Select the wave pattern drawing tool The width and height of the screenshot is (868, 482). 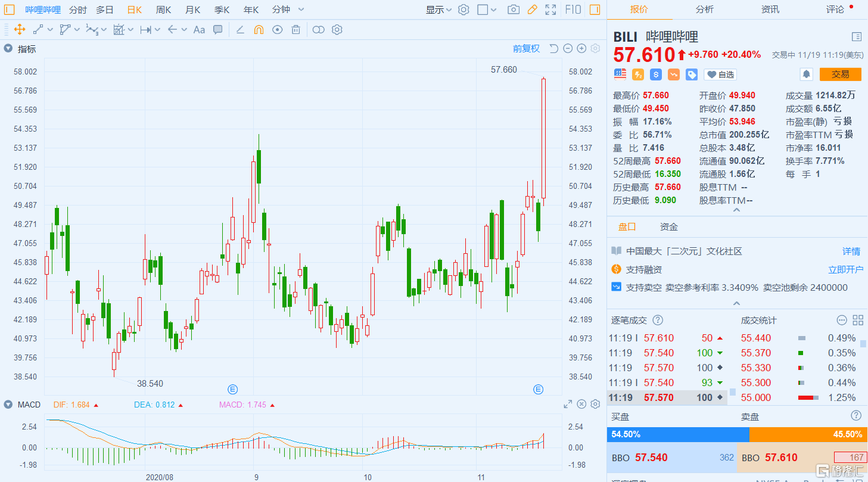92,29
